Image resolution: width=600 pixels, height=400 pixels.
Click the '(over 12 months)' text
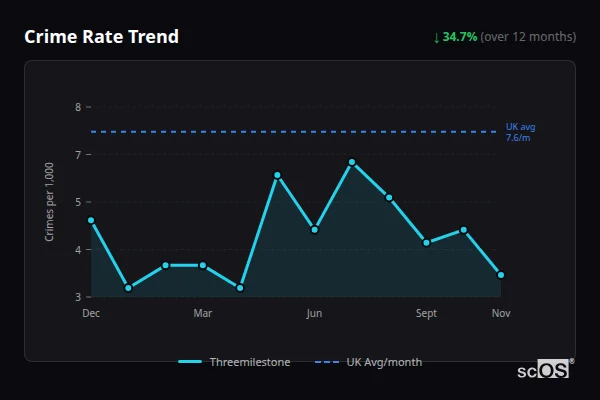pos(528,37)
